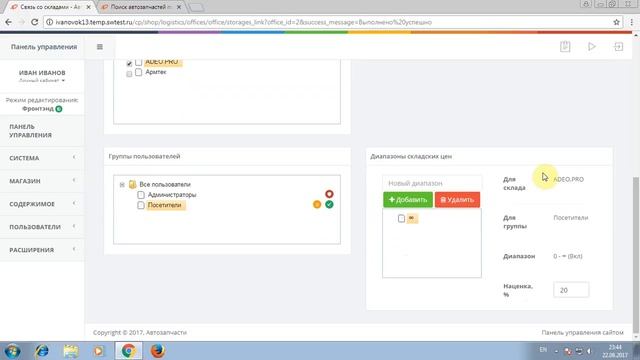The image size is (640, 360).
Task: Expand the Содержимое menu section
Action: pyautogui.click(x=42, y=204)
